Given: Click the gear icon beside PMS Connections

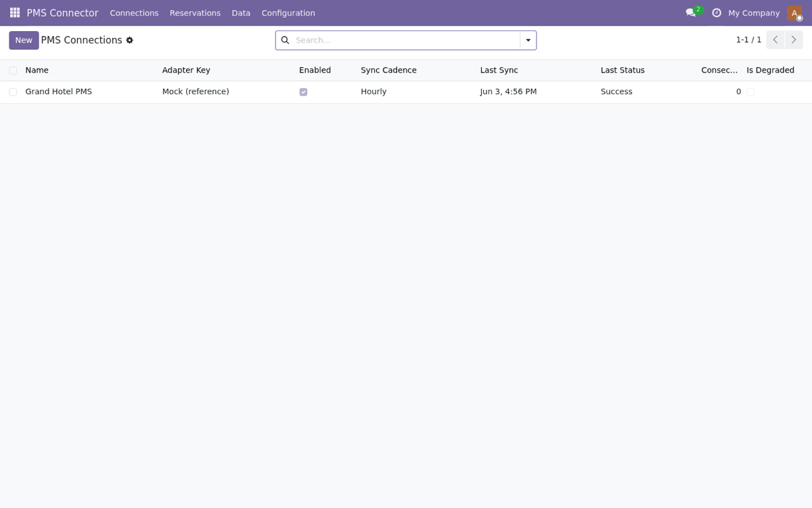Looking at the screenshot, I should click(129, 41).
